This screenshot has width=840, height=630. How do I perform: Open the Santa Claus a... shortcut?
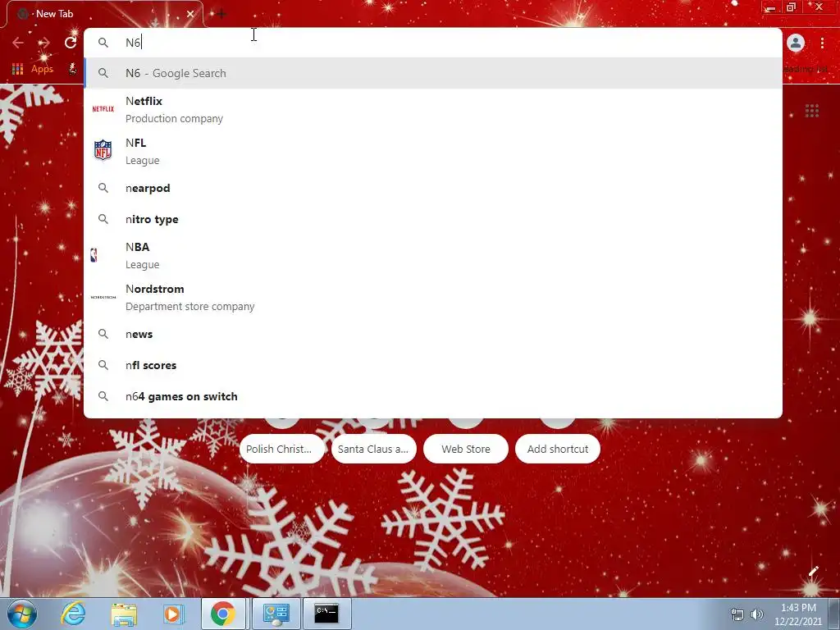point(373,449)
